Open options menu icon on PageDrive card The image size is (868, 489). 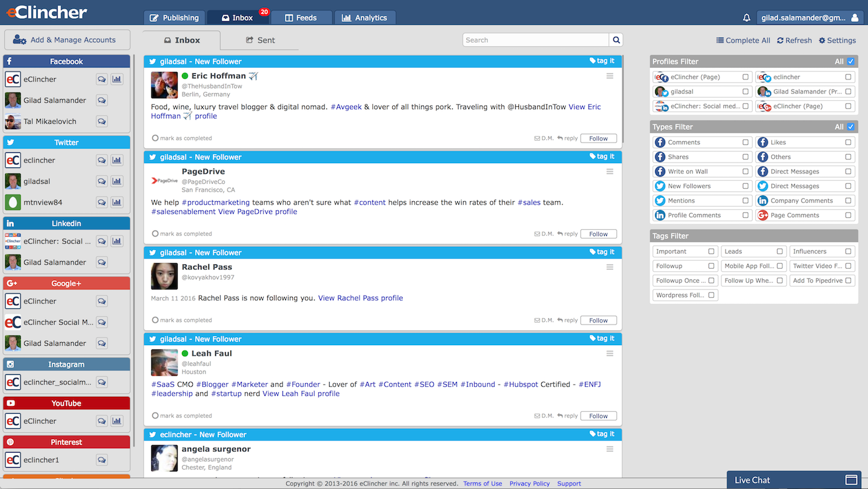(610, 172)
